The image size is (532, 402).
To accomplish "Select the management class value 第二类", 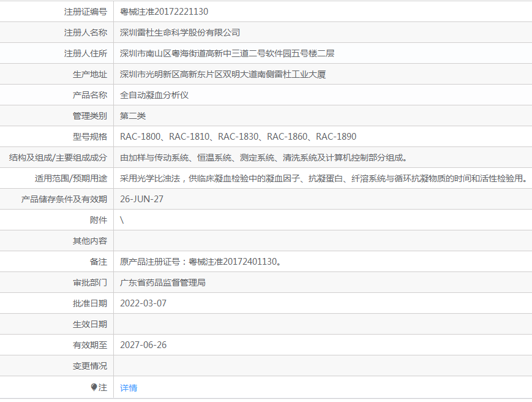I will [133, 116].
